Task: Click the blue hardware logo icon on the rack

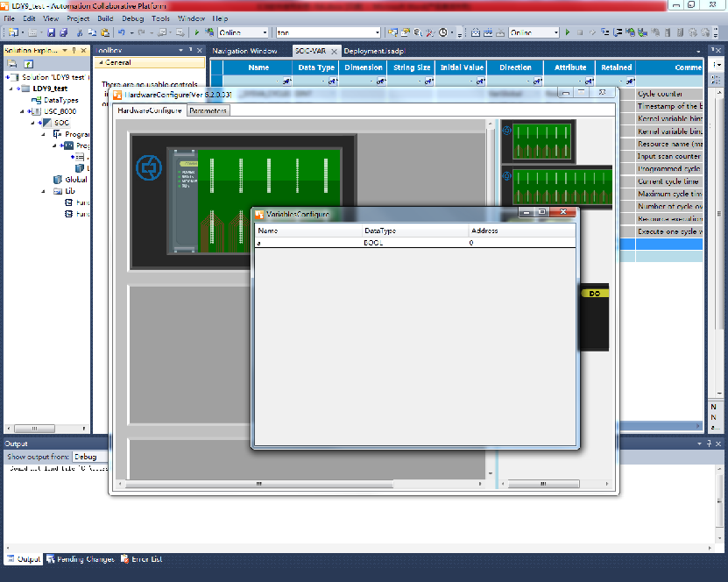Action: (148, 167)
